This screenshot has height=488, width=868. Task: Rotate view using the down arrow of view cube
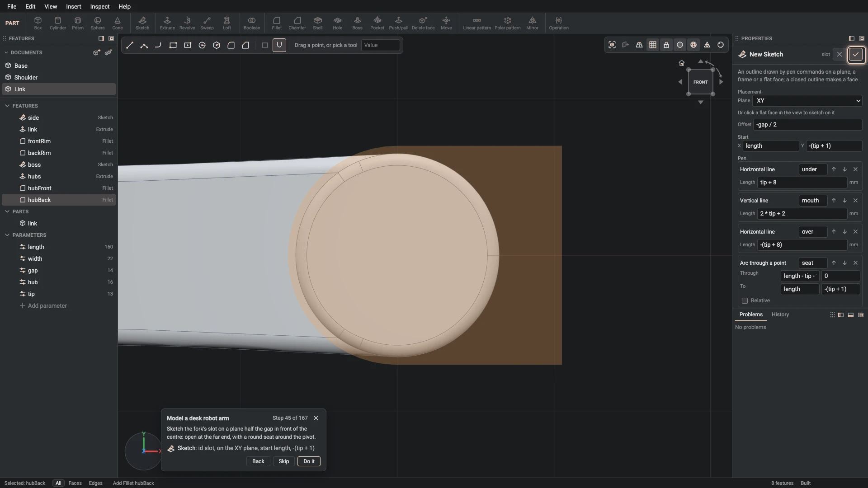pos(701,103)
